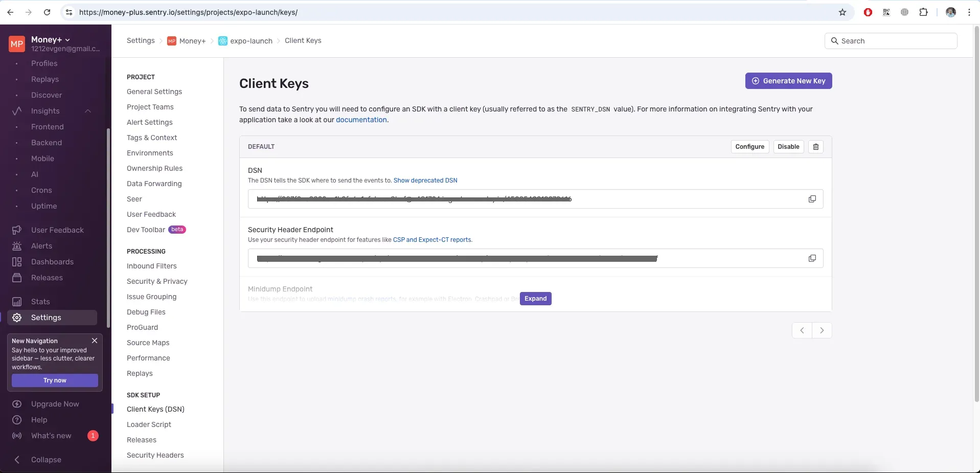The image size is (980, 473).
Task: Go to previous page of keys
Action: [802, 330]
